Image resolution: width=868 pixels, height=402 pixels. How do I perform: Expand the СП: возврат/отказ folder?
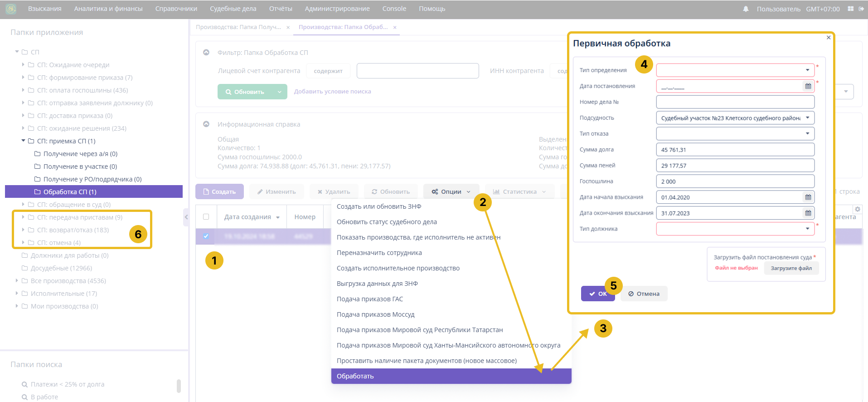23,230
